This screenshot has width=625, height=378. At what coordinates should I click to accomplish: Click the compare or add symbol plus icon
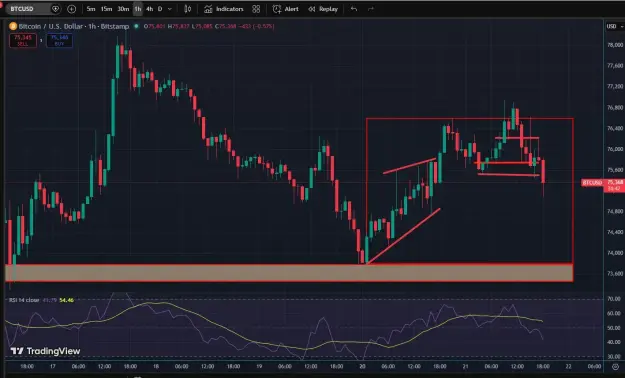click(71, 9)
